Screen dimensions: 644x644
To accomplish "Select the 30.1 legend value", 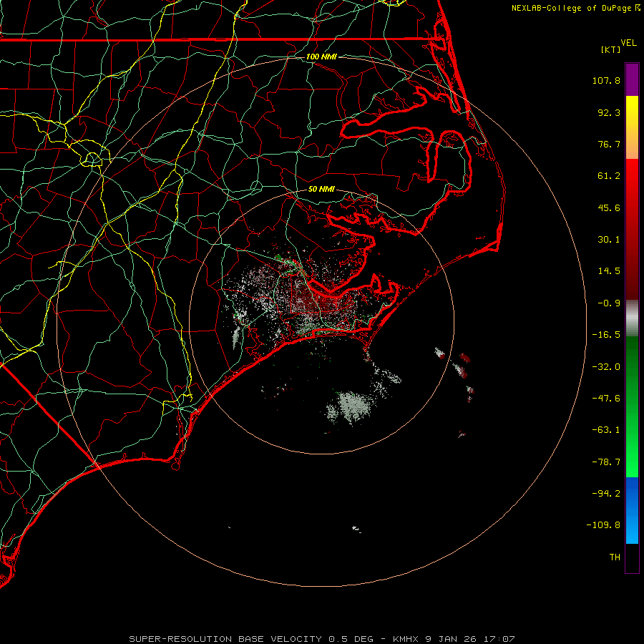I will pos(609,240).
